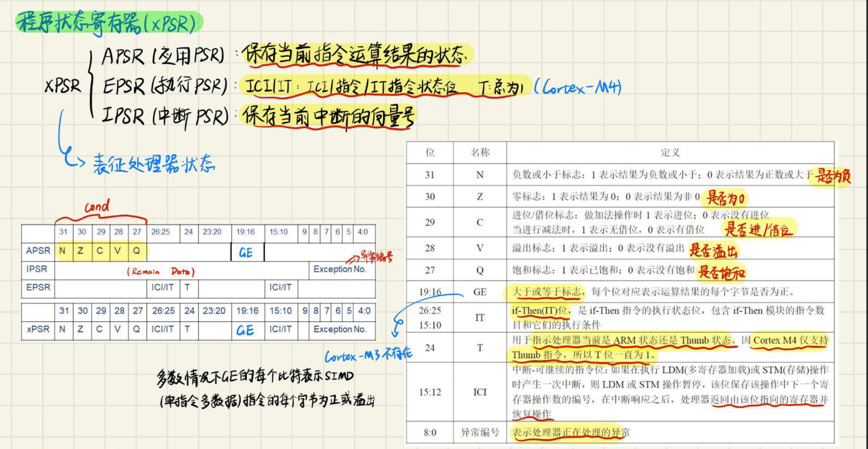The image size is (868, 449).
Task: Click Exception No. in the xPSR row
Action: (x=340, y=329)
